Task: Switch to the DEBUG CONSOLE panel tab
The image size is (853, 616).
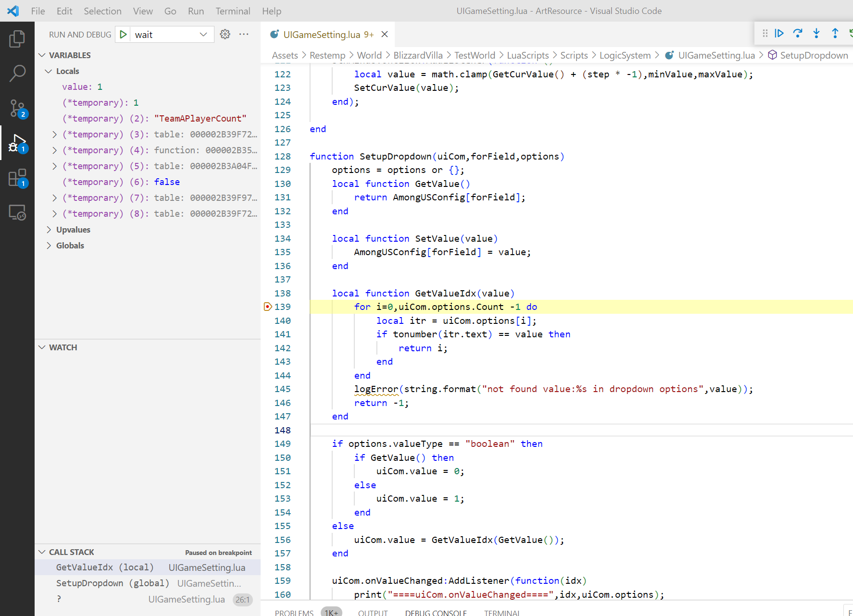Action: tap(436, 613)
